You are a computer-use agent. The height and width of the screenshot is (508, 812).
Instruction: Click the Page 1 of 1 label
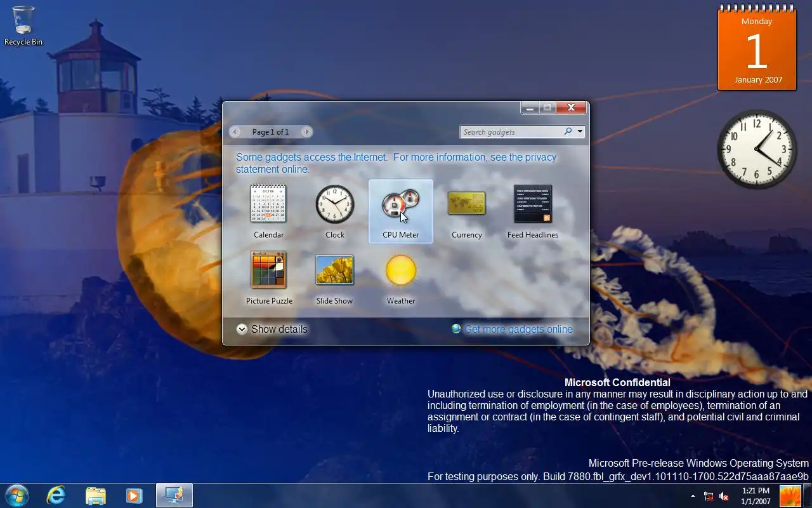point(270,132)
